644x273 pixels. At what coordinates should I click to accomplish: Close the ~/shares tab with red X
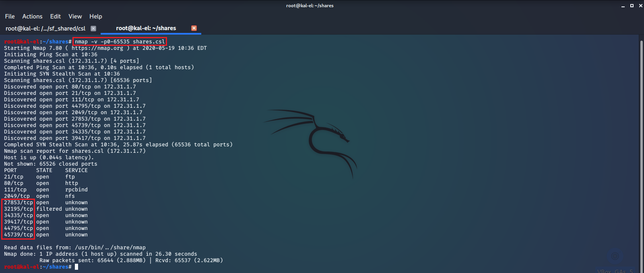pos(194,28)
